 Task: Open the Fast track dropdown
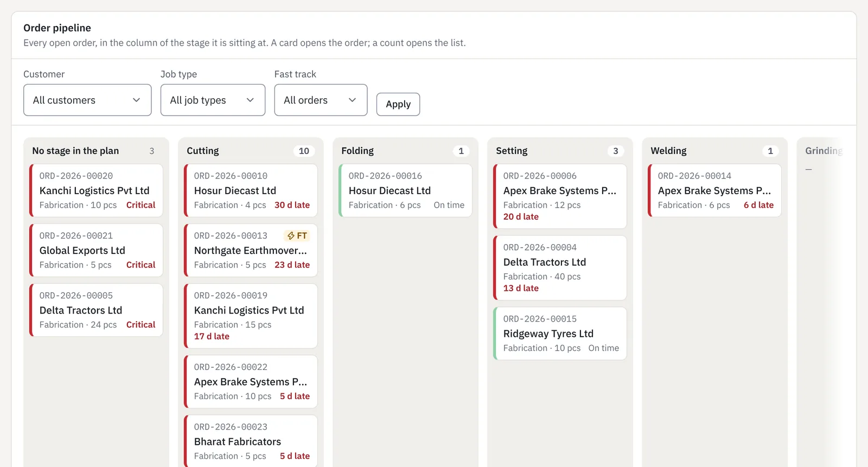(x=321, y=100)
